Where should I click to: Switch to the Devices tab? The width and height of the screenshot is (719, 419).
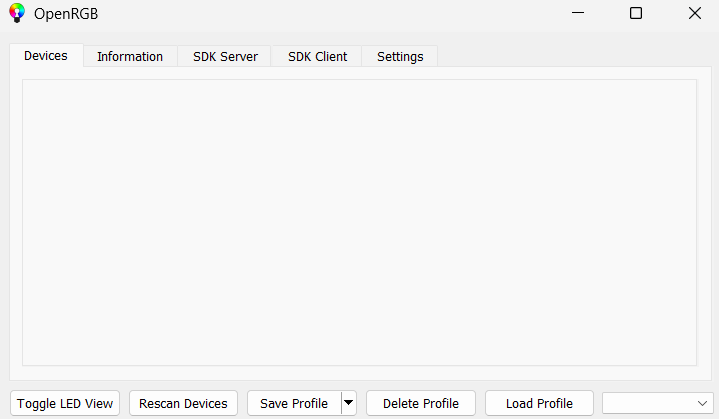point(46,56)
